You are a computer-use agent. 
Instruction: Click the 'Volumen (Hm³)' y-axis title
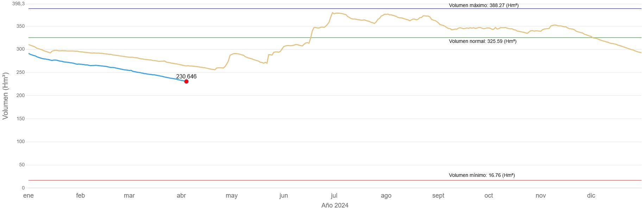[5, 96]
